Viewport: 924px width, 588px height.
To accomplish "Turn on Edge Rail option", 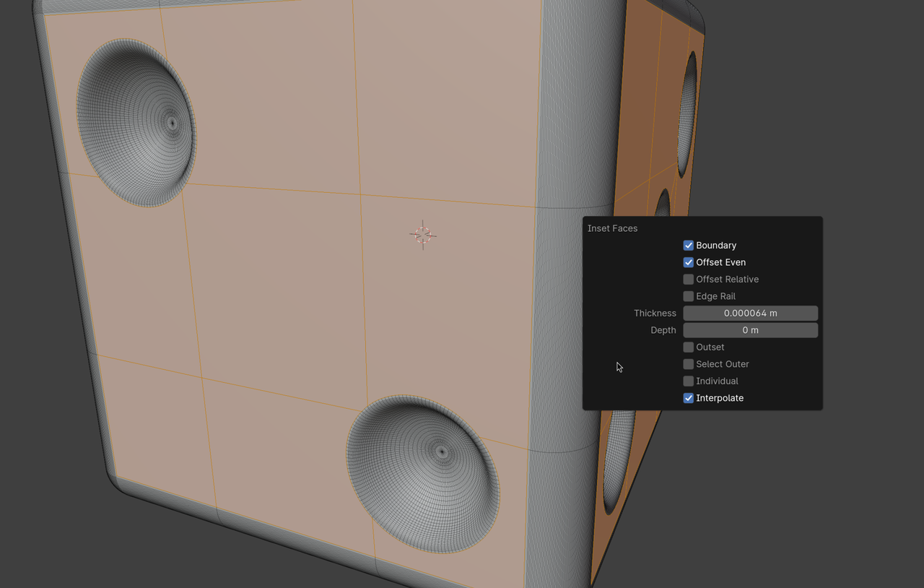I will coord(688,296).
